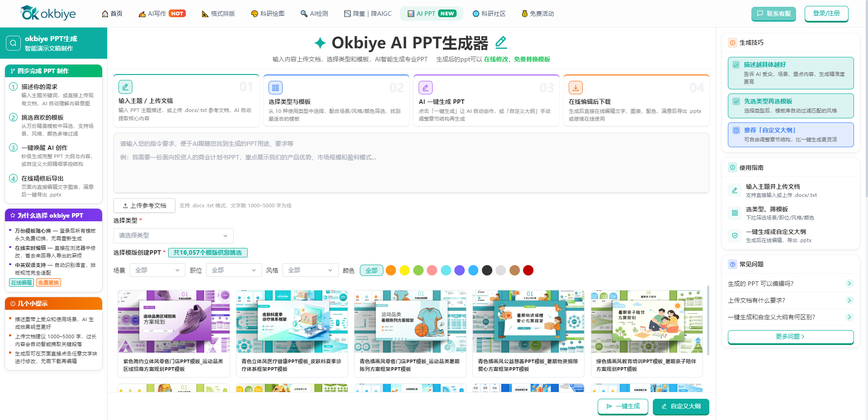Open 格式排版 in the top navigation
Screen dimensions: 868x420
click(x=218, y=14)
